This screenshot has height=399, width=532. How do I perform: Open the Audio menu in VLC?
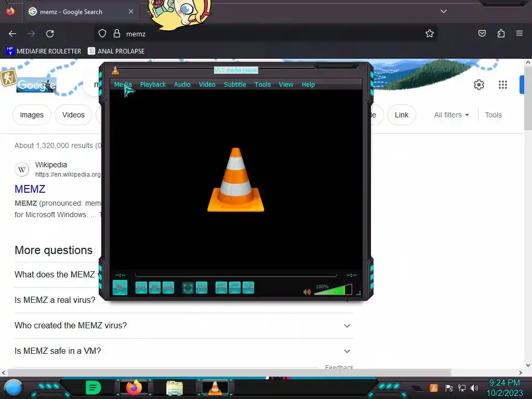pos(182,85)
